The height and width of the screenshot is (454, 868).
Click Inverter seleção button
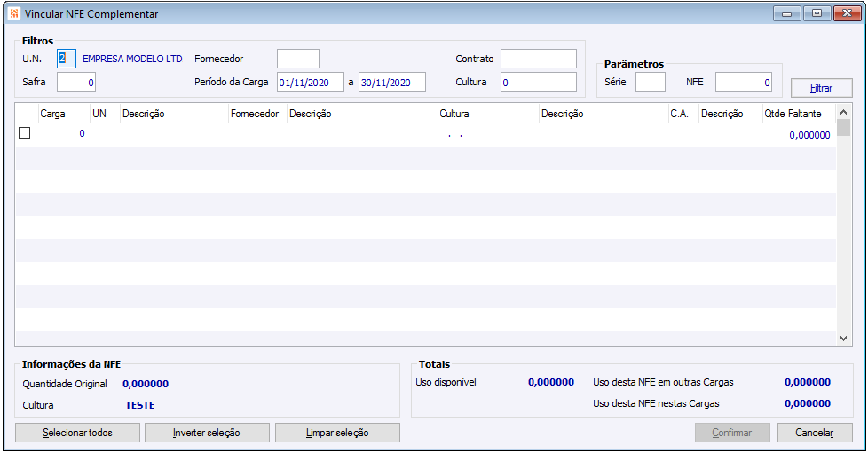[x=207, y=433]
